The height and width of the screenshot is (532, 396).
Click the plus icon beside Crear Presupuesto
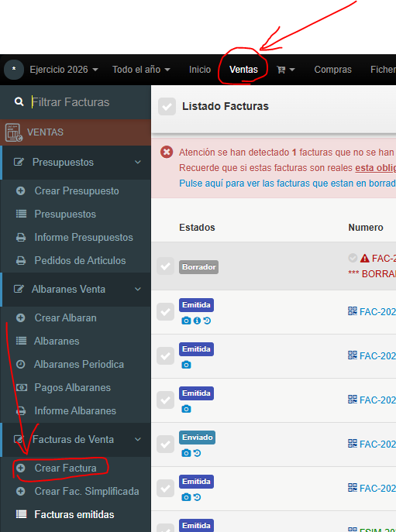click(x=21, y=190)
